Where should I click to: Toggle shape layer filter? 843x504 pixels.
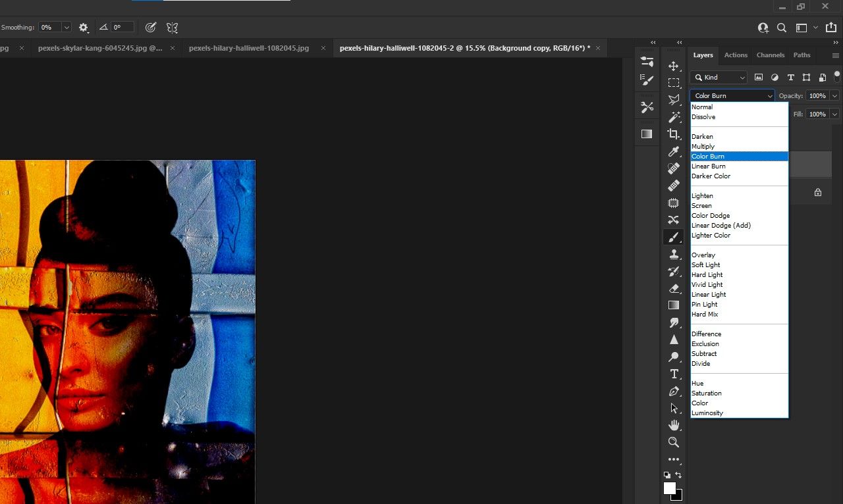[807, 78]
